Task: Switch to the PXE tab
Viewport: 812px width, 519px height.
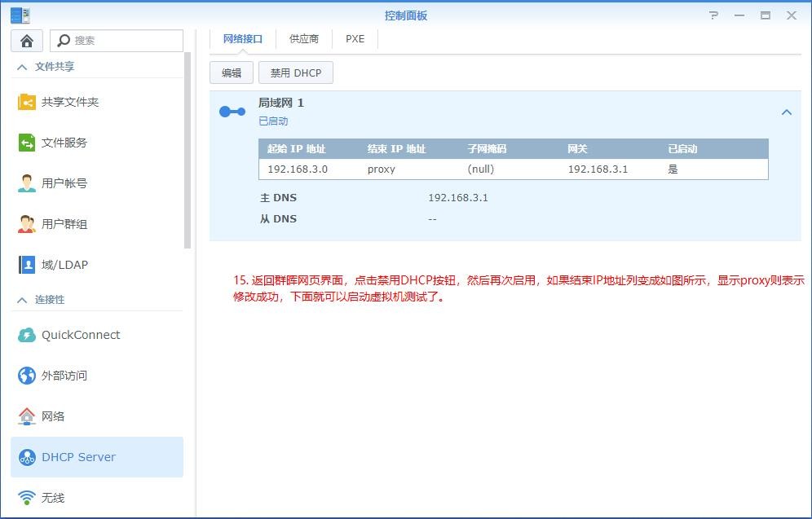Action: pyautogui.click(x=355, y=39)
